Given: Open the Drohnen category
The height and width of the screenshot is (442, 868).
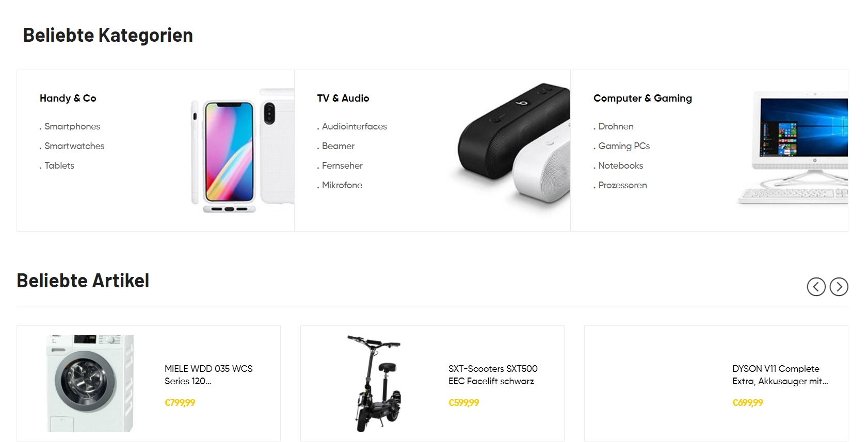Looking at the screenshot, I should [x=616, y=126].
